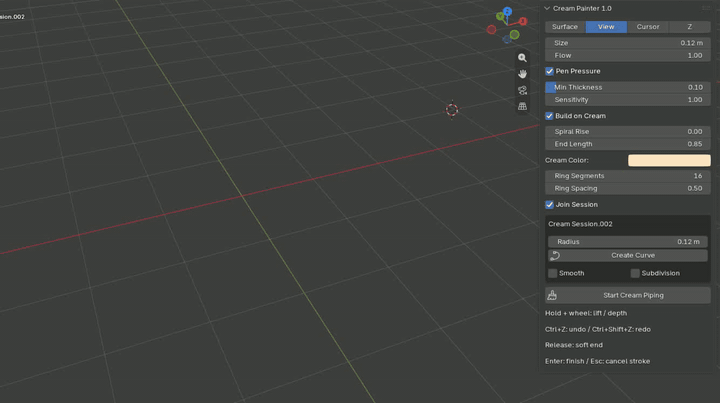Viewport: 720px width, 403px height.
Task: Click the 'Hold + wheel: lift / depth' hint
Action: pos(586,313)
